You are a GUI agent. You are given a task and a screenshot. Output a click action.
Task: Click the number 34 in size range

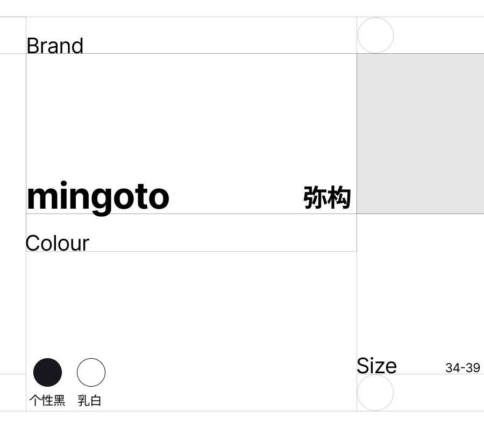coord(452,368)
